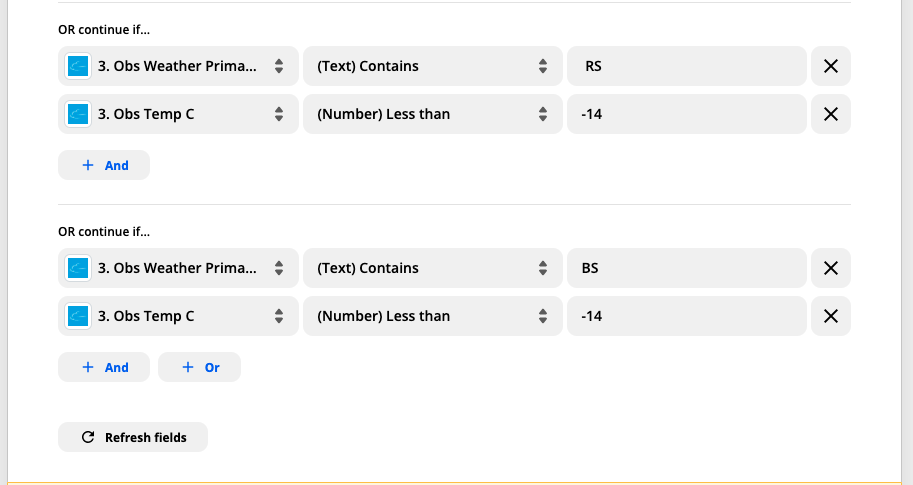913x485 pixels.
Task: Click app icon beside RS rule's Obs Weather field
Action: coord(78,66)
